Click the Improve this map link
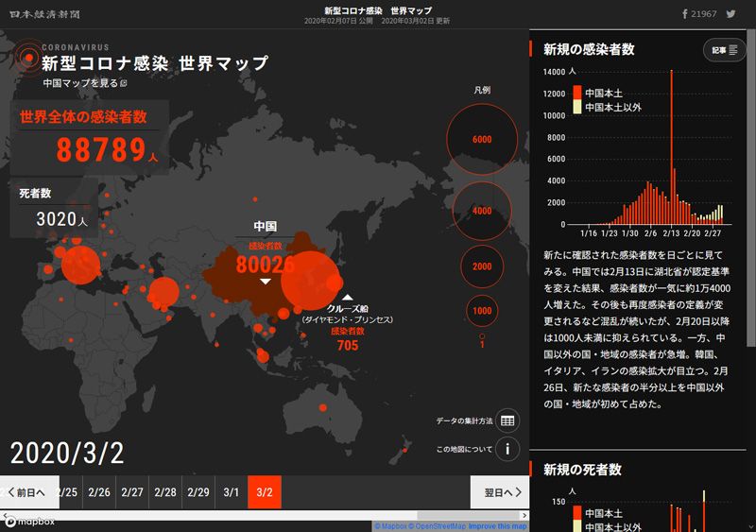This screenshot has height=532, width=756. coord(498,526)
